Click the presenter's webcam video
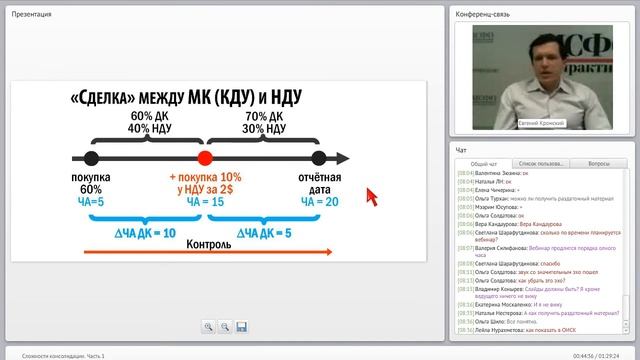Screen dimensions: 640x360 point(542,78)
